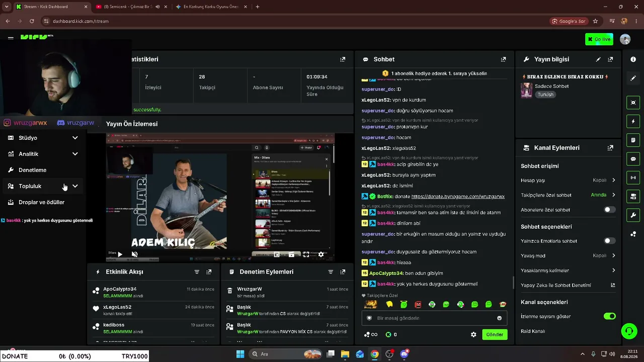The height and width of the screenshot is (362, 644).
Task: Filter the Denetim Eylemleri list
Action: click(x=331, y=272)
